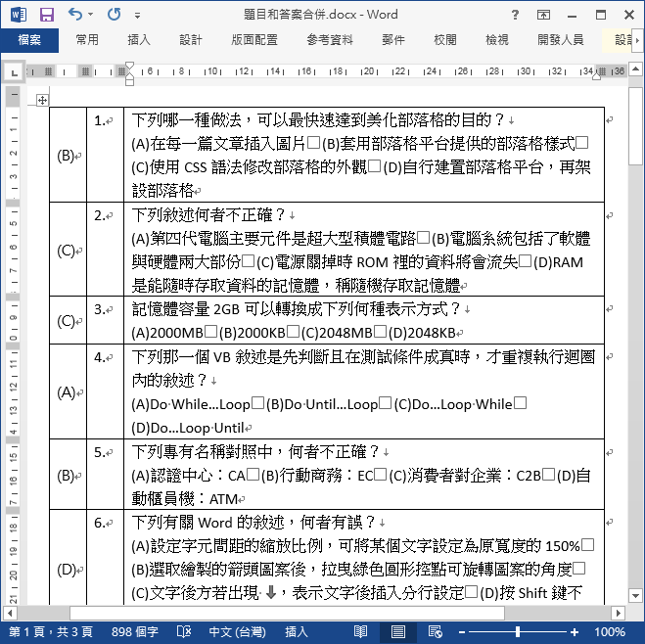645x644 pixels.
Task: Click the right indent marker on ruler
Action: (x=596, y=75)
